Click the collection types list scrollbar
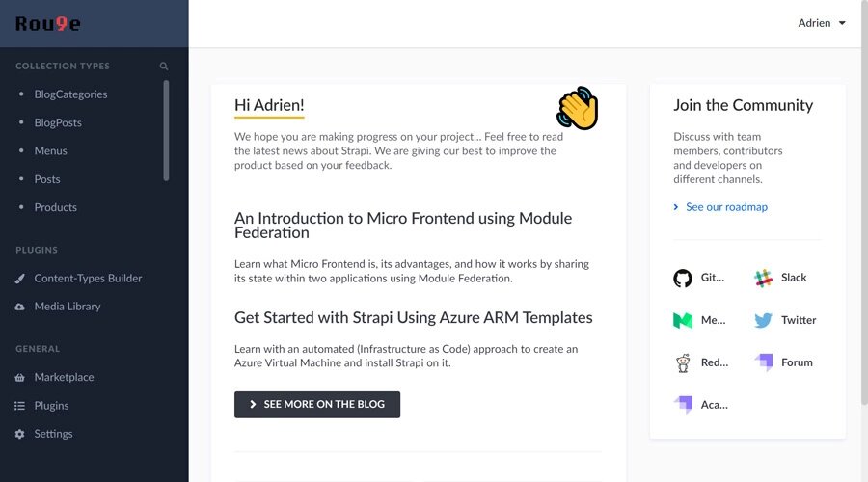The height and width of the screenshot is (482, 868). coord(166,130)
